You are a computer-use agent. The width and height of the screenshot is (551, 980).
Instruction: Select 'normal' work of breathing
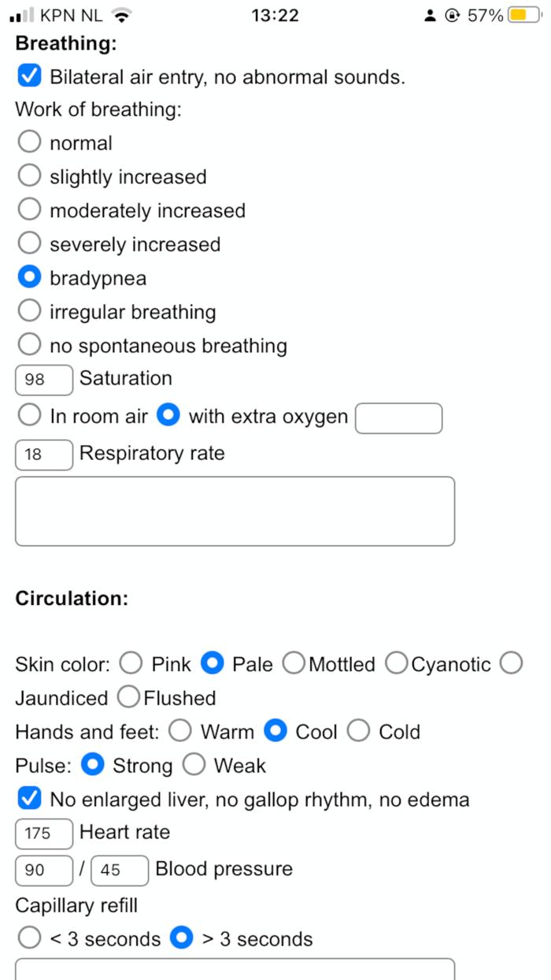[x=29, y=141]
